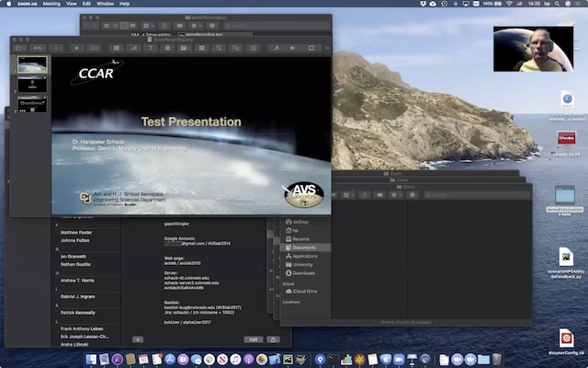The image size is (588, 368).
Task: Click share button next to Edit in Contacts
Action: coord(274,339)
